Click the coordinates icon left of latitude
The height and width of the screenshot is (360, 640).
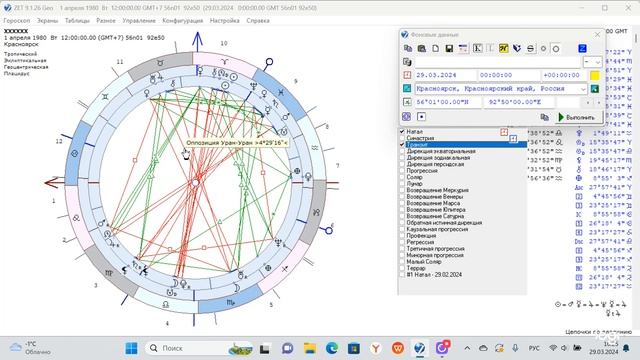pyautogui.click(x=407, y=102)
